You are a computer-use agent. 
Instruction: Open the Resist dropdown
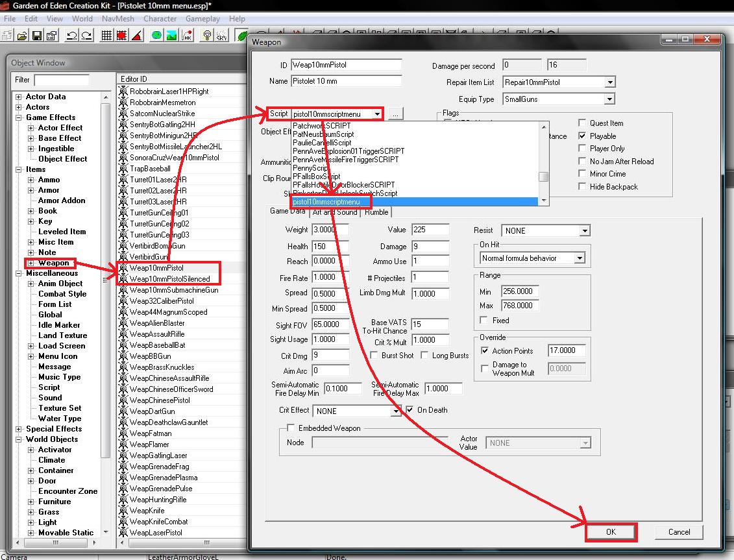tap(585, 231)
